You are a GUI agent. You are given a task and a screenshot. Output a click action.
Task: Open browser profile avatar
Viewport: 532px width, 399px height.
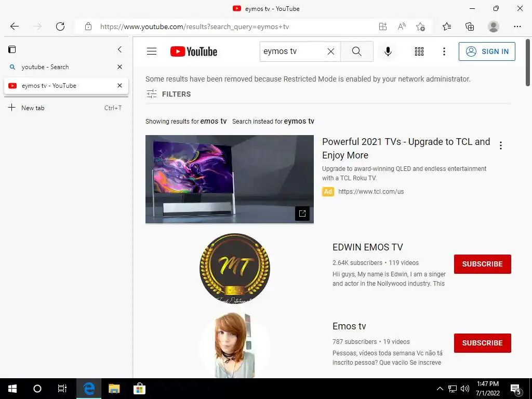click(x=494, y=26)
